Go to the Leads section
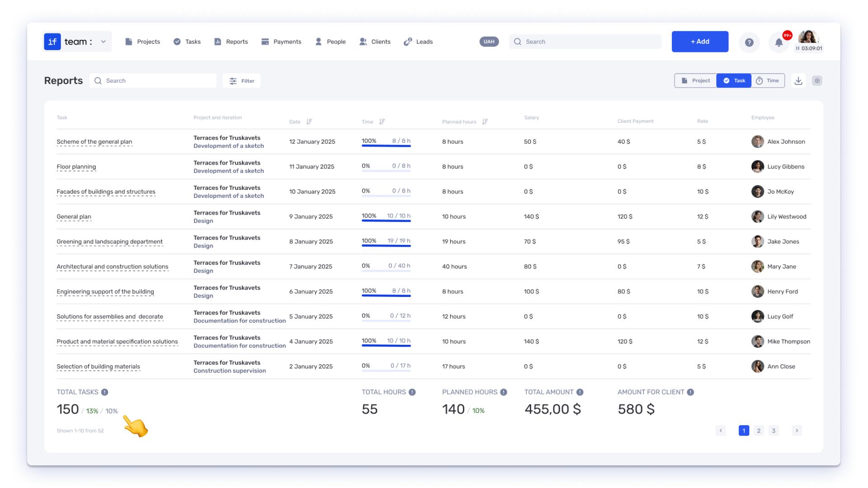Viewport: 868px width, 488px height. coord(418,42)
